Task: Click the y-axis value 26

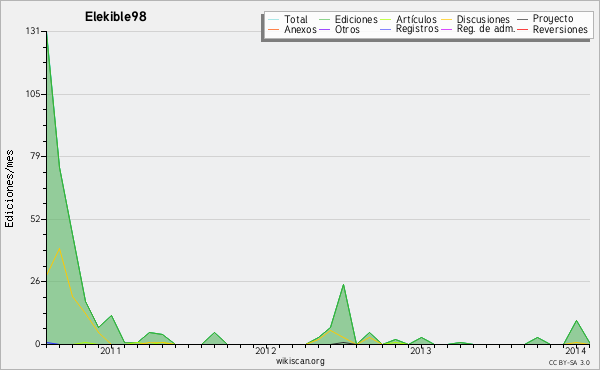Action: pos(35,282)
